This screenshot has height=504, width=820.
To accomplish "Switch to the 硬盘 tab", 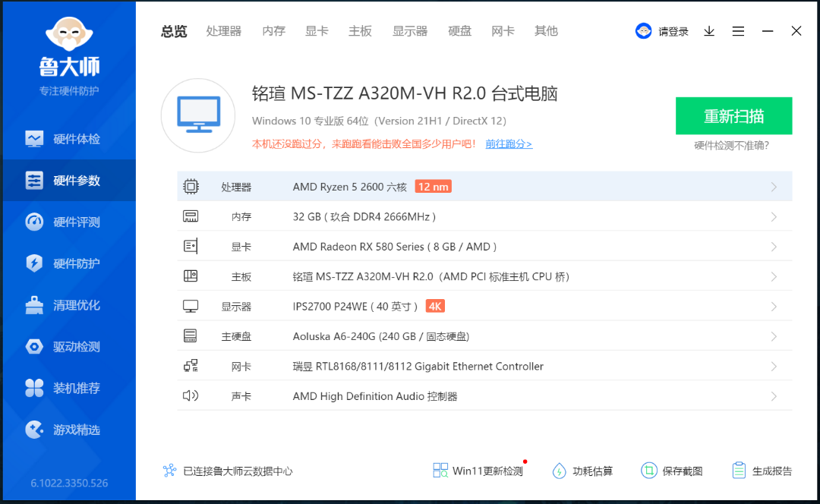I will (x=459, y=31).
